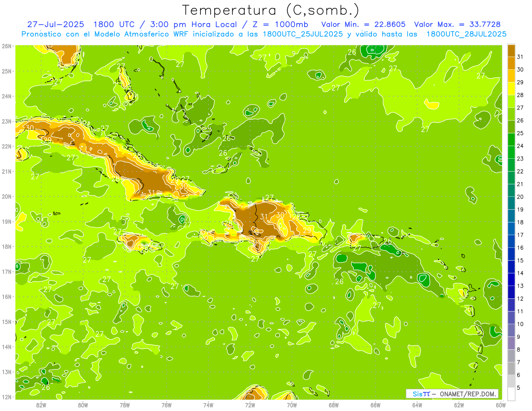Click the color scale label '31'
The height and width of the screenshot is (411, 532).
click(x=520, y=57)
